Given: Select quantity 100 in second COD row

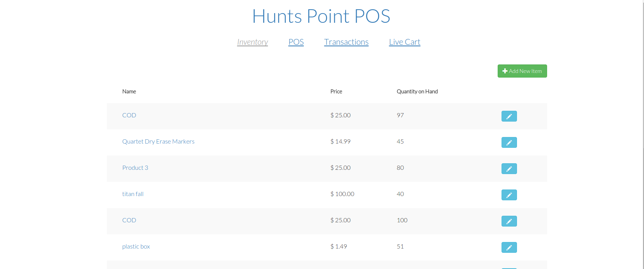Looking at the screenshot, I should point(402,220).
